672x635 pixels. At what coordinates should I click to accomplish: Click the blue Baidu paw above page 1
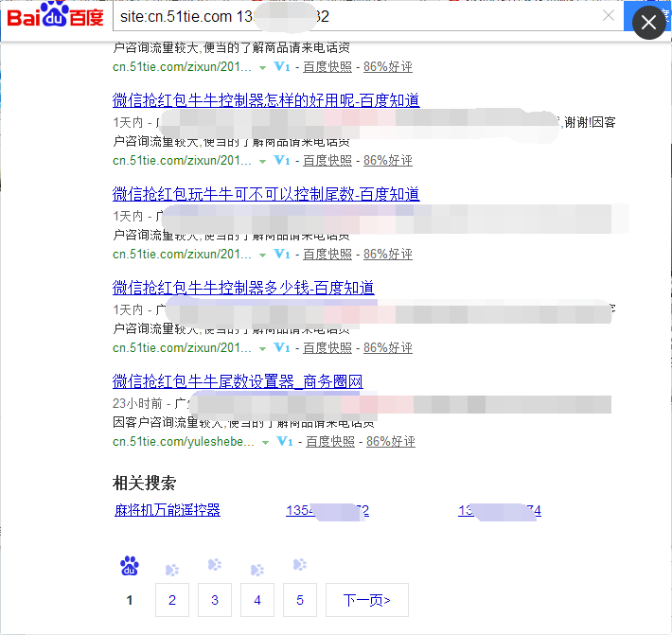click(130, 566)
